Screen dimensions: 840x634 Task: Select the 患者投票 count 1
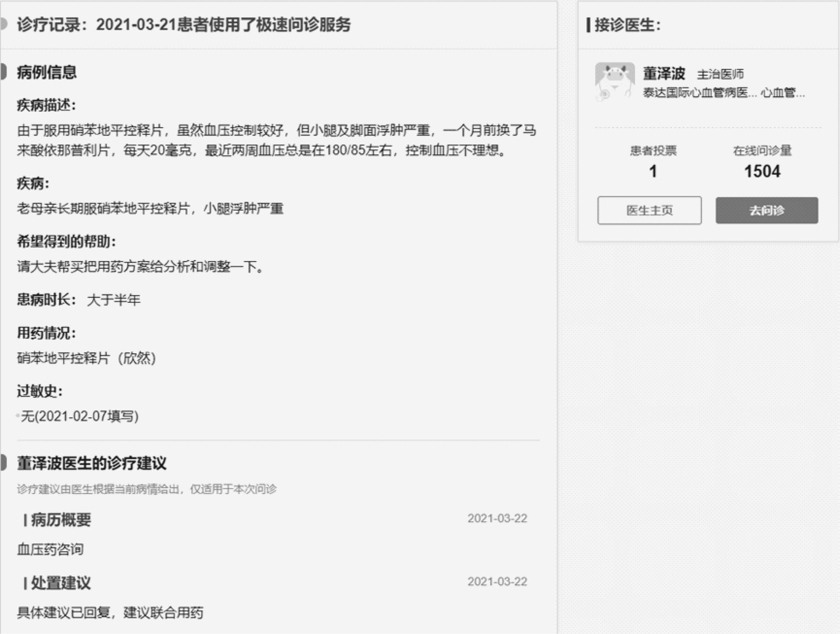(x=653, y=171)
